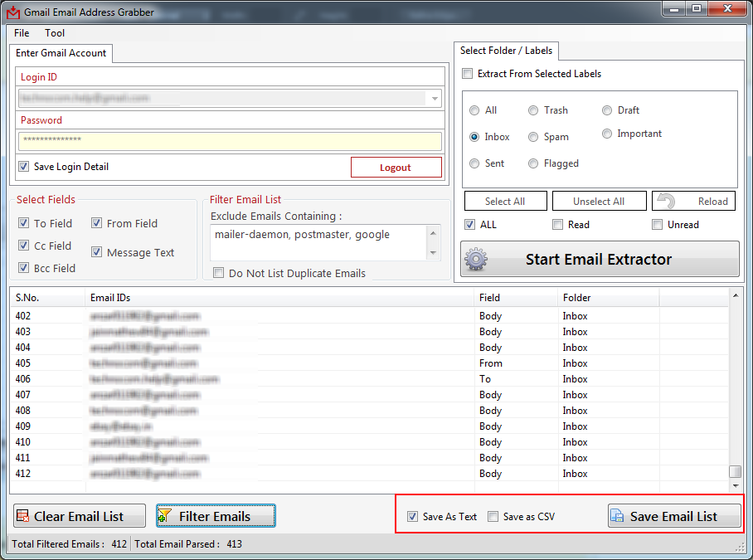This screenshot has width=753, height=560.
Task: Click Total Filtered Emails status entry
Action: point(69,544)
